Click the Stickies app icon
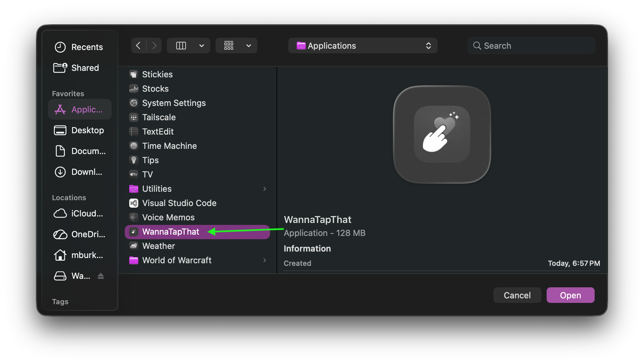644x364 pixels. 134,74
